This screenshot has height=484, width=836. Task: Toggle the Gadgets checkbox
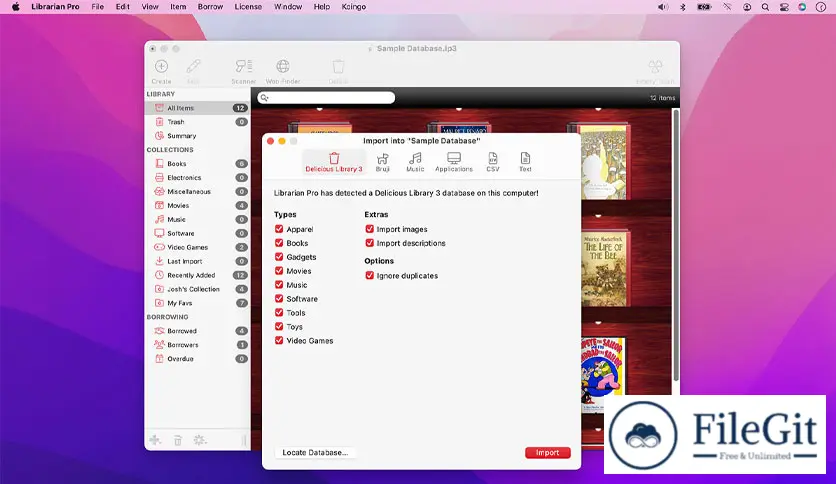coord(279,256)
